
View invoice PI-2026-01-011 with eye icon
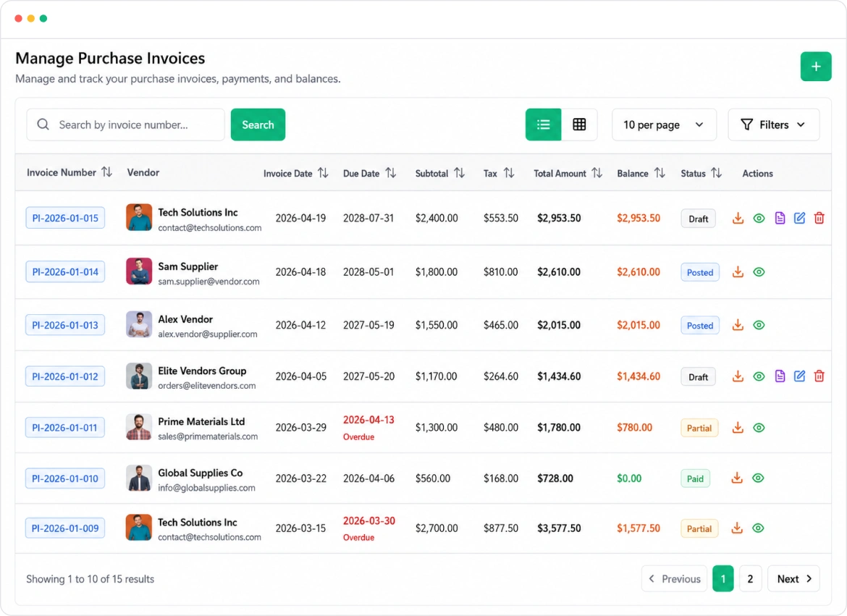[759, 427]
